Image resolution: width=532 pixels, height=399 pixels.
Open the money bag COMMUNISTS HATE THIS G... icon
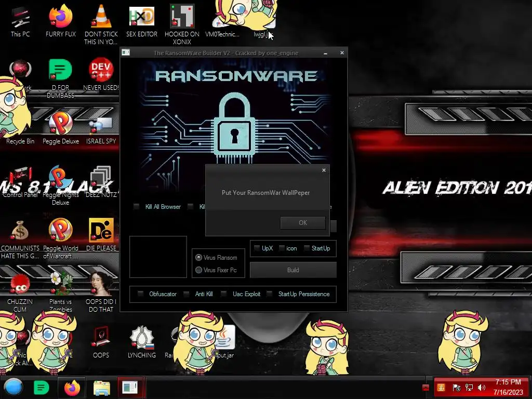pyautogui.click(x=20, y=239)
